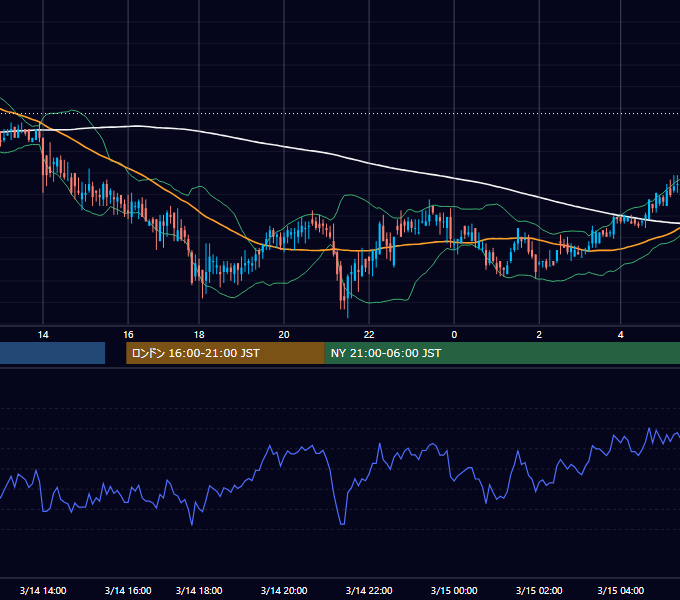Image resolution: width=680 pixels, height=600 pixels.
Task: Click the 20 hour label on price chart axis
Action: (284, 335)
